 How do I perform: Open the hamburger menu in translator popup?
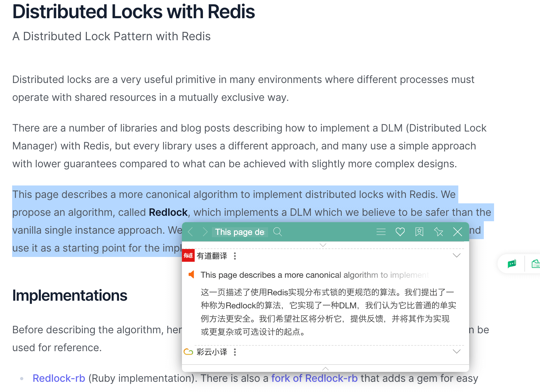coord(381,232)
